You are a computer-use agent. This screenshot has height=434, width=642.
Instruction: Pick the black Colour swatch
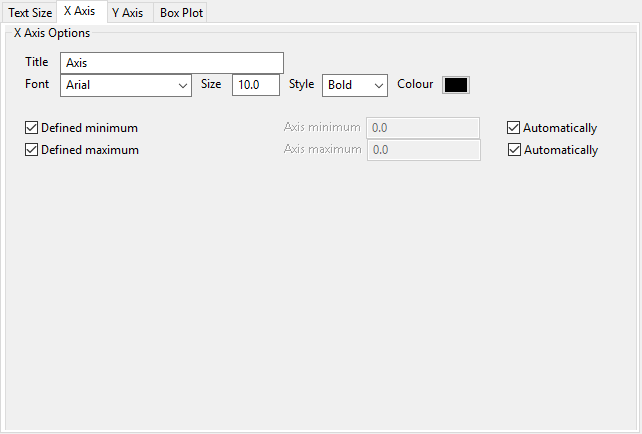(456, 85)
